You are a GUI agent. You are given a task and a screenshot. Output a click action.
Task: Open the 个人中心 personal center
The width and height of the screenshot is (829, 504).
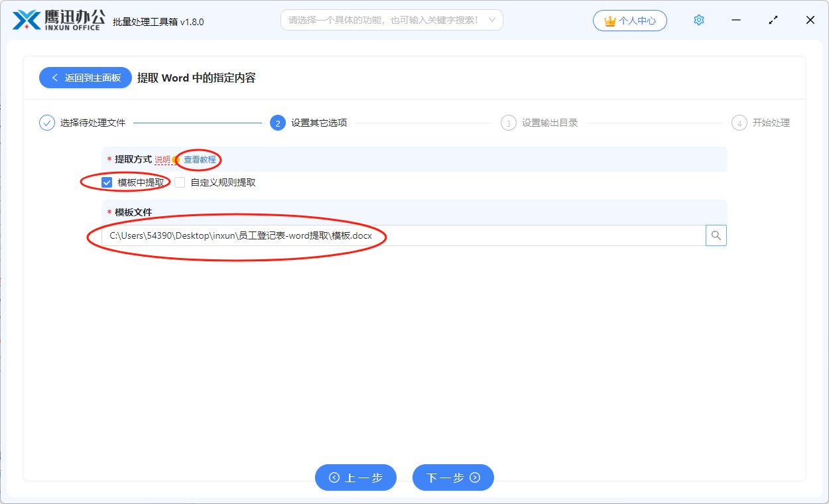[x=630, y=21]
